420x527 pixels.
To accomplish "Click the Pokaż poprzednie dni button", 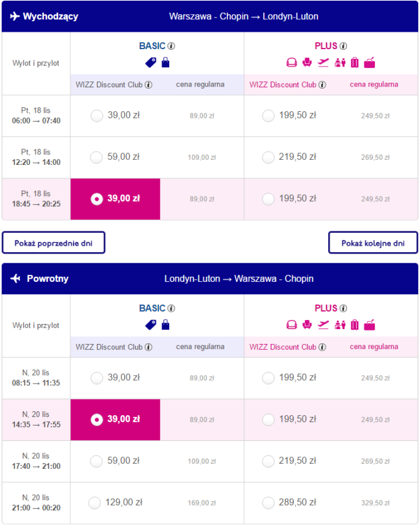I will 54,242.
